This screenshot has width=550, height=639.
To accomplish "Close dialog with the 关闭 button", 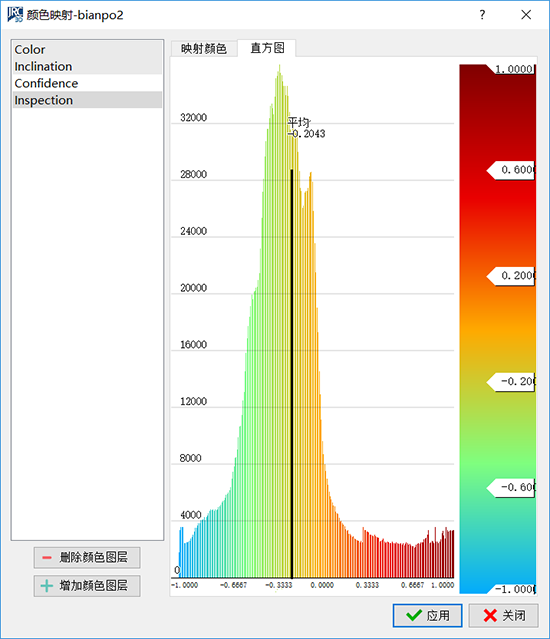I will [x=504, y=615].
